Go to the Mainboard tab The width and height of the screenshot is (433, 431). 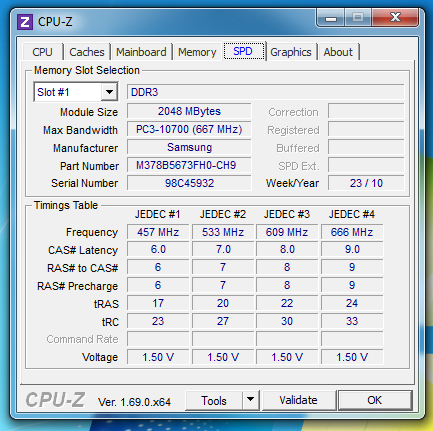(141, 52)
